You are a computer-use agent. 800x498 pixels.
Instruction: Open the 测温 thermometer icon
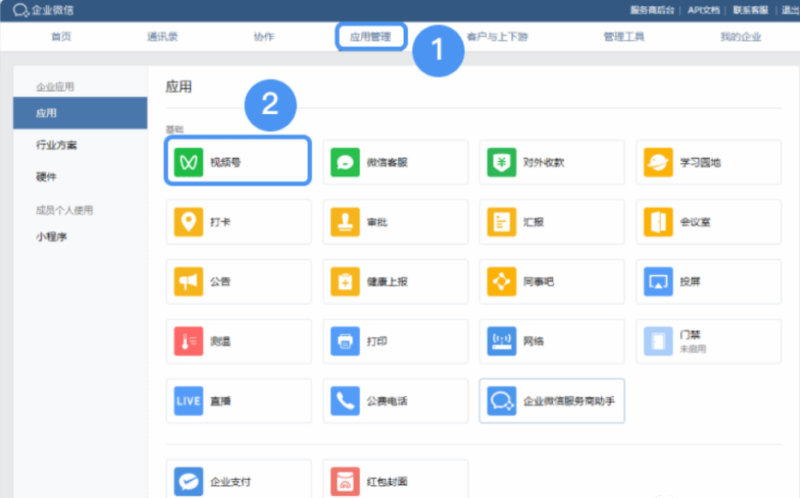(188, 341)
